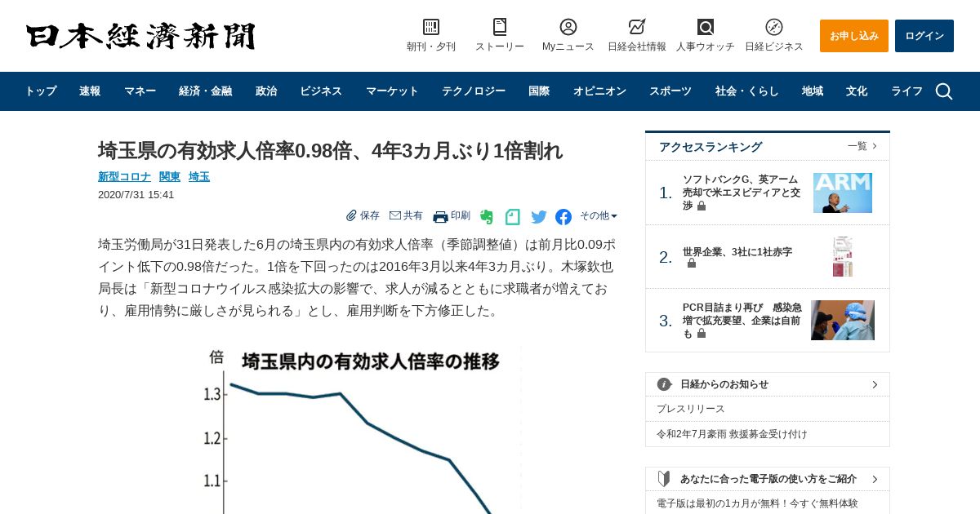Image resolution: width=980 pixels, height=514 pixels.
Task: Click the PCR testing thumbnail
Action: click(x=843, y=321)
